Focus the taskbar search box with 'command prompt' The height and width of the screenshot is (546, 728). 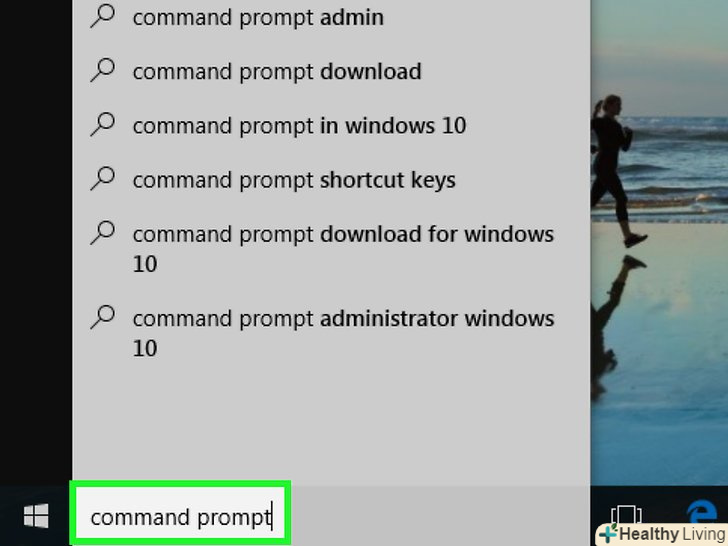pos(180,514)
